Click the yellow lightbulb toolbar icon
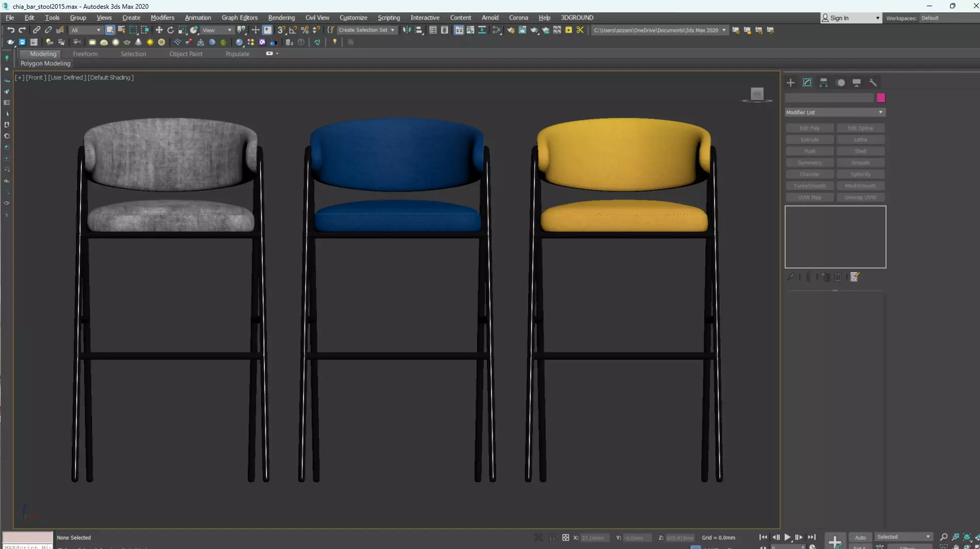The height and width of the screenshot is (549, 980). pos(335,42)
